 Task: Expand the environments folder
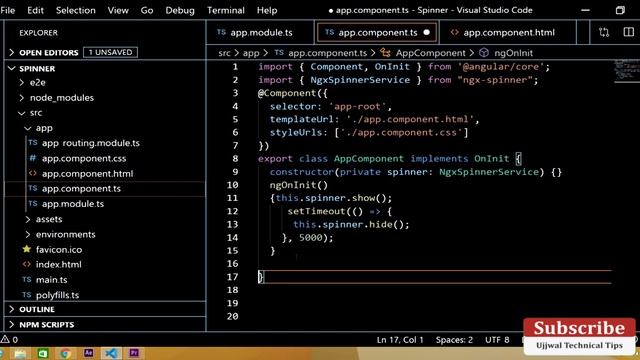point(28,234)
